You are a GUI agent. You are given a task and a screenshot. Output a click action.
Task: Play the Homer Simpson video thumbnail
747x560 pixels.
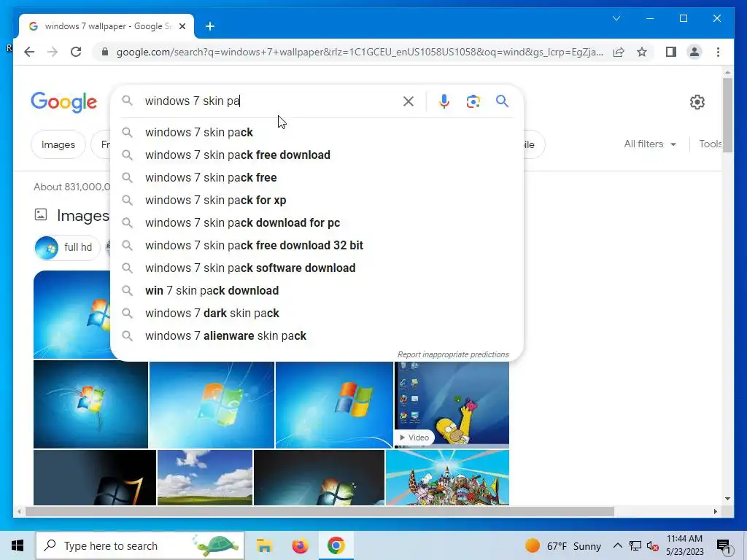pyautogui.click(x=452, y=404)
